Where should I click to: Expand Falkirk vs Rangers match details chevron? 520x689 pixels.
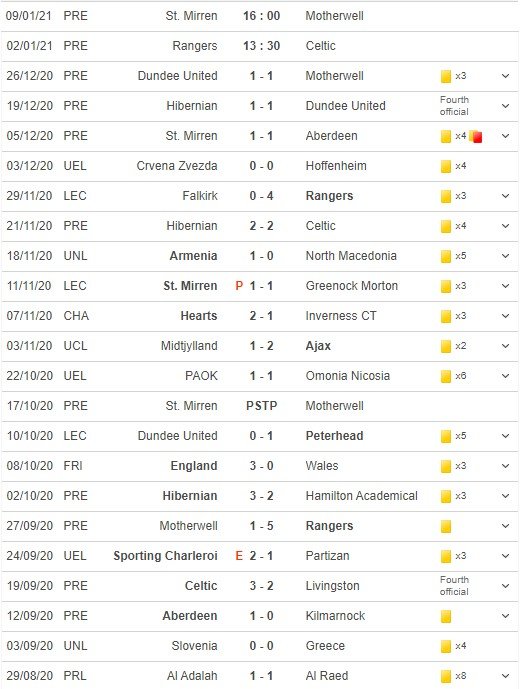[x=505, y=196]
